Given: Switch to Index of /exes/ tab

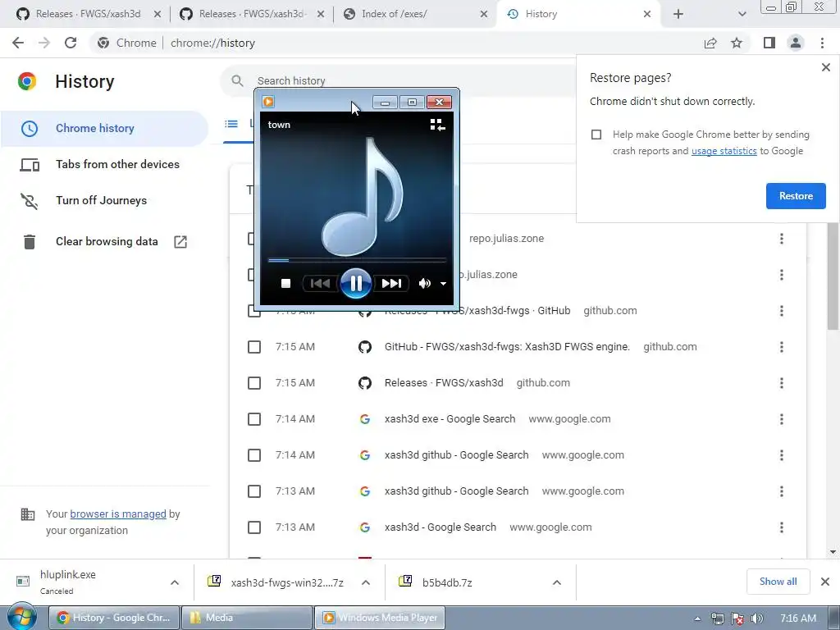Looking at the screenshot, I should coord(407,14).
